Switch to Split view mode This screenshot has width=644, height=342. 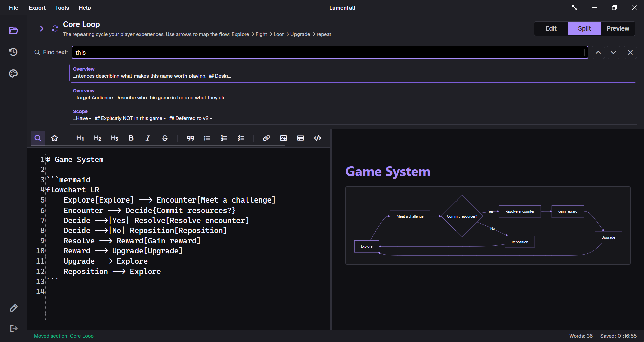click(584, 28)
